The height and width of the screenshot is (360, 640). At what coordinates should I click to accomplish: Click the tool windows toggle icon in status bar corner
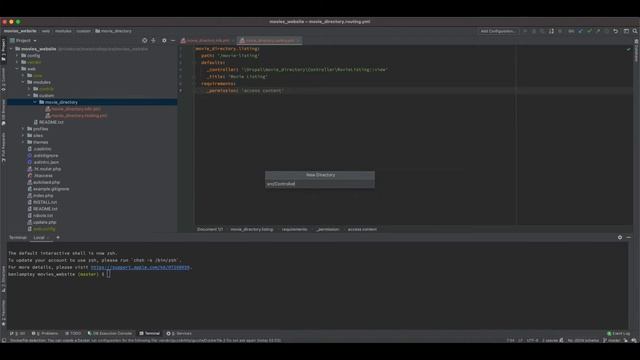[4, 340]
